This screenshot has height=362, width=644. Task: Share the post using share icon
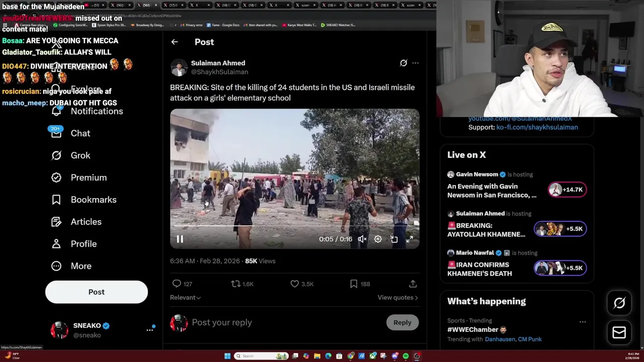pyautogui.click(x=413, y=284)
